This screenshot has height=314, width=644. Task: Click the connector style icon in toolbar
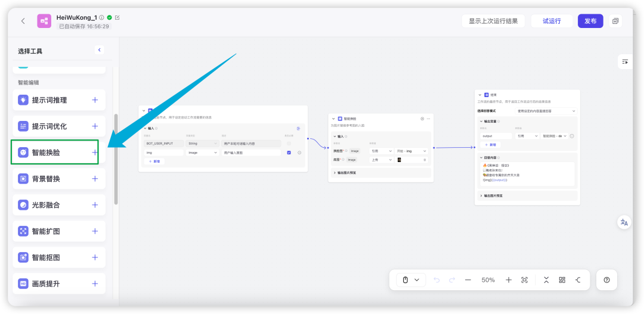pyautogui.click(x=578, y=280)
